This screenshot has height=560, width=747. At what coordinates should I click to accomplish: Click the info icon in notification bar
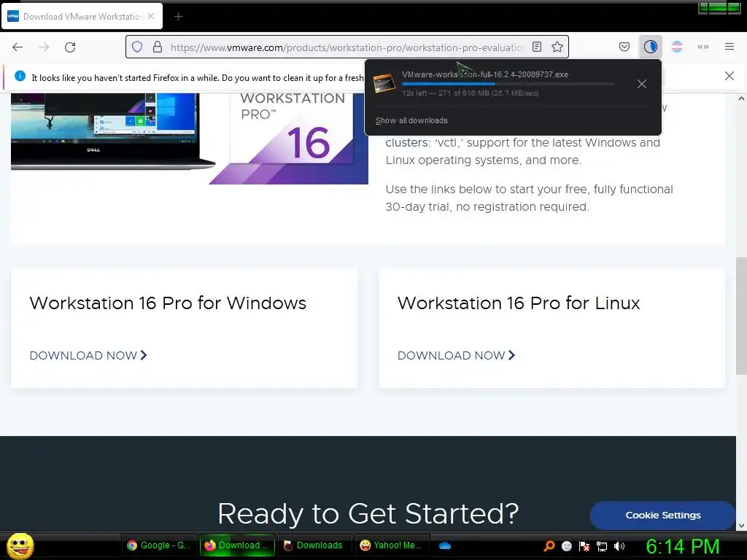[x=20, y=76]
